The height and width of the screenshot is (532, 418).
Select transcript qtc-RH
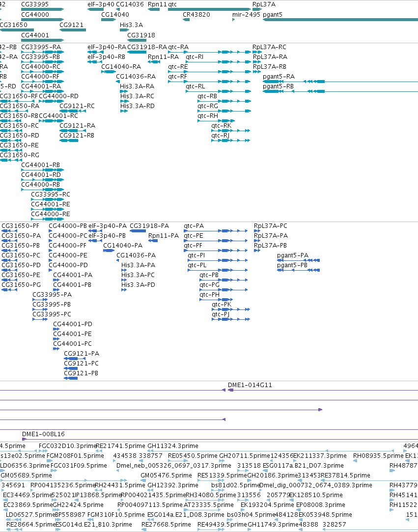tap(208, 116)
